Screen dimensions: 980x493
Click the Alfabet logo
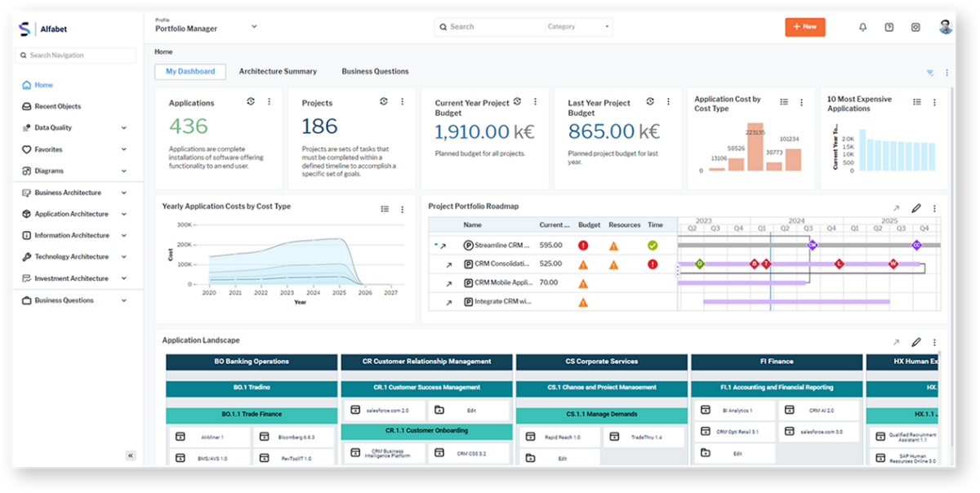pos(43,29)
